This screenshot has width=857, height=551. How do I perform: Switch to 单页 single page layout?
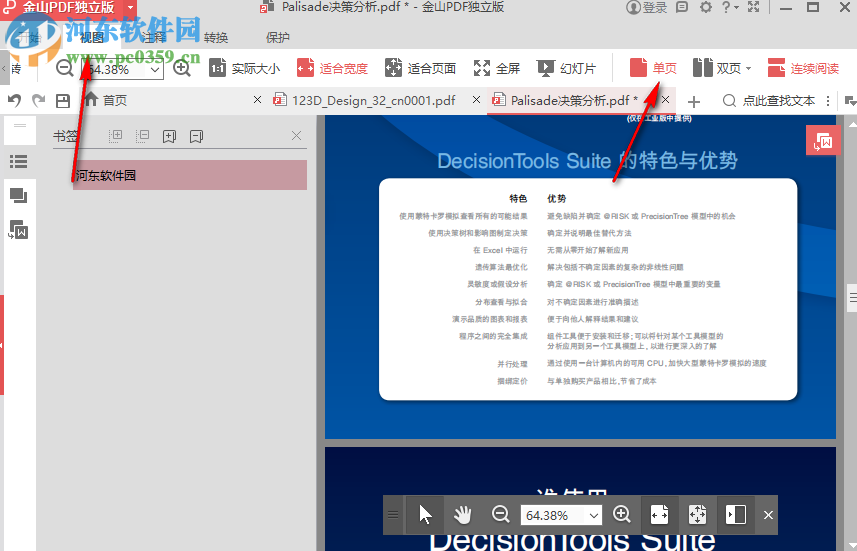coord(653,68)
